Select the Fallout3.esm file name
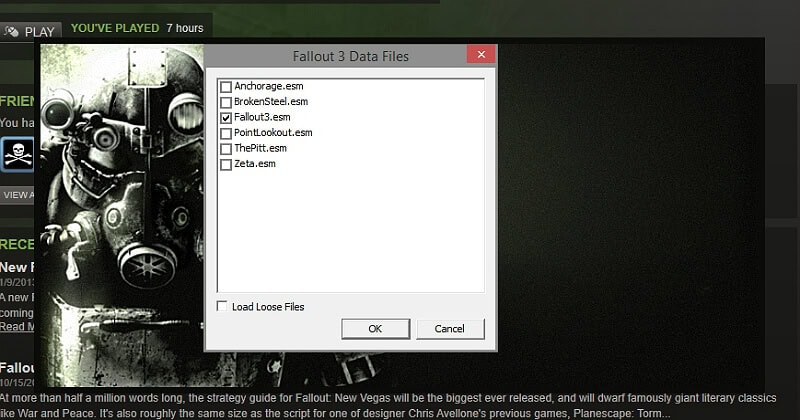 (262, 117)
